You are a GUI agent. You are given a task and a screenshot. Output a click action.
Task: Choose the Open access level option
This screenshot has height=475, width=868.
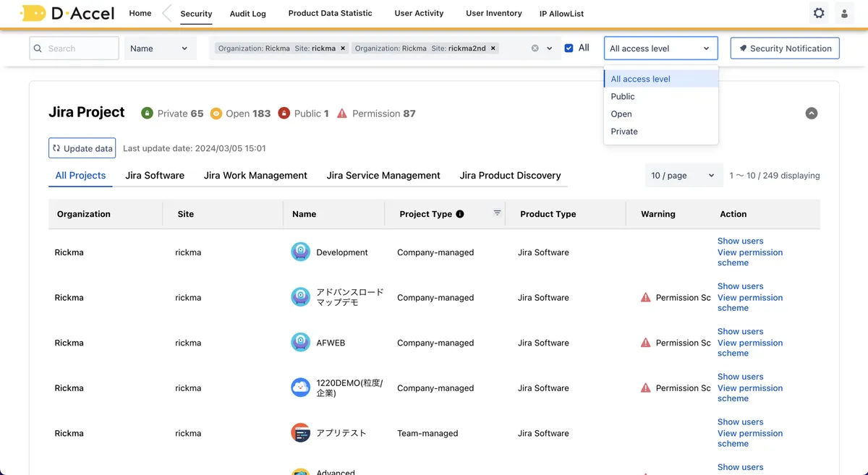(x=661, y=114)
